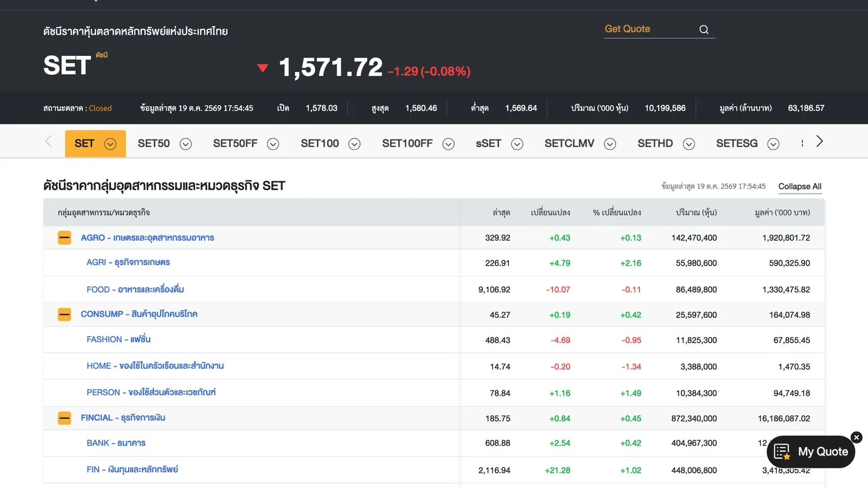Click the Collapse All link

tap(800, 187)
